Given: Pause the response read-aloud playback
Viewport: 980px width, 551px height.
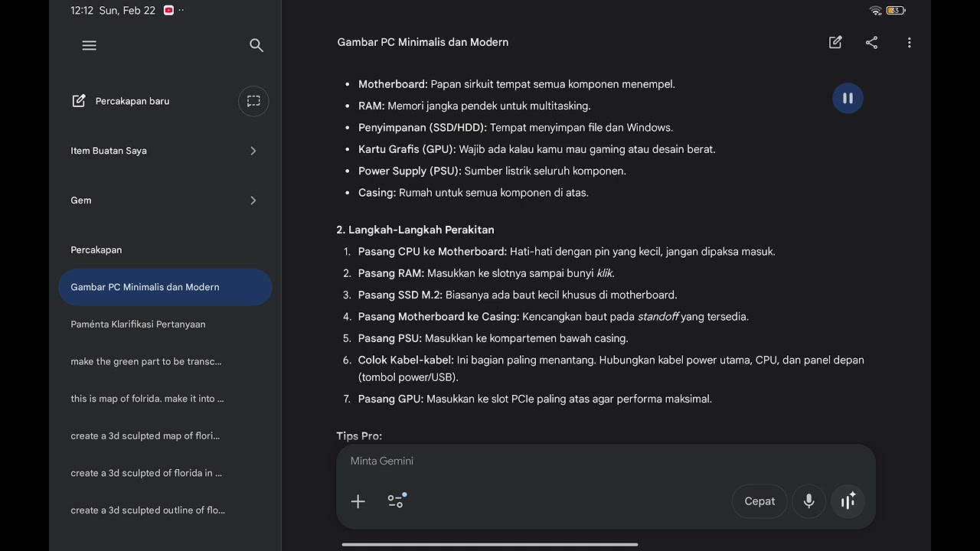Looking at the screenshot, I should [x=848, y=98].
